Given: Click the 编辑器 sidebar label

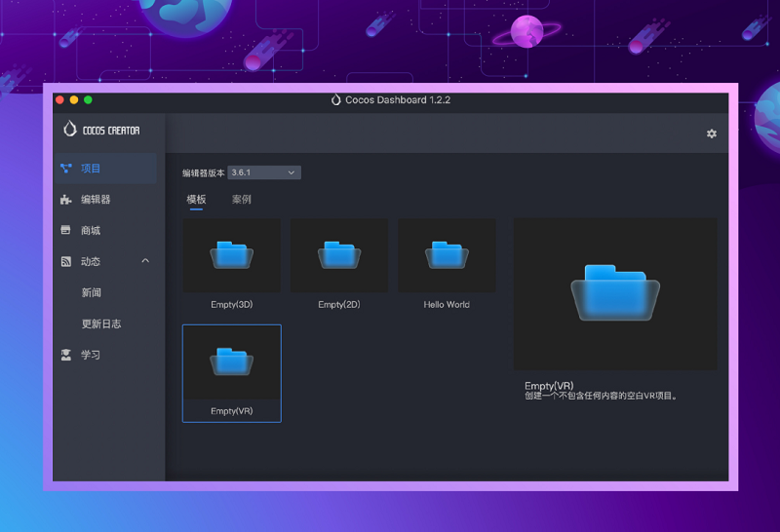Looking at the screenshot, I should pyautogui.click(x=96, y=200).
